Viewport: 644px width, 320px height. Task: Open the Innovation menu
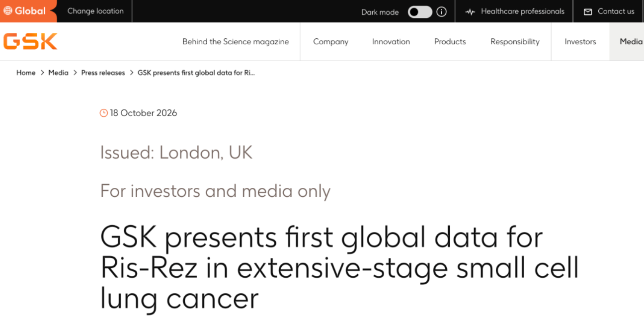(391, 42)
